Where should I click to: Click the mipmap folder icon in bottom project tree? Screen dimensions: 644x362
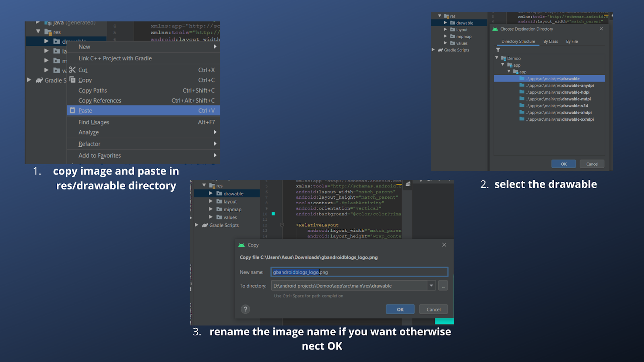click(x=219, y=209)
